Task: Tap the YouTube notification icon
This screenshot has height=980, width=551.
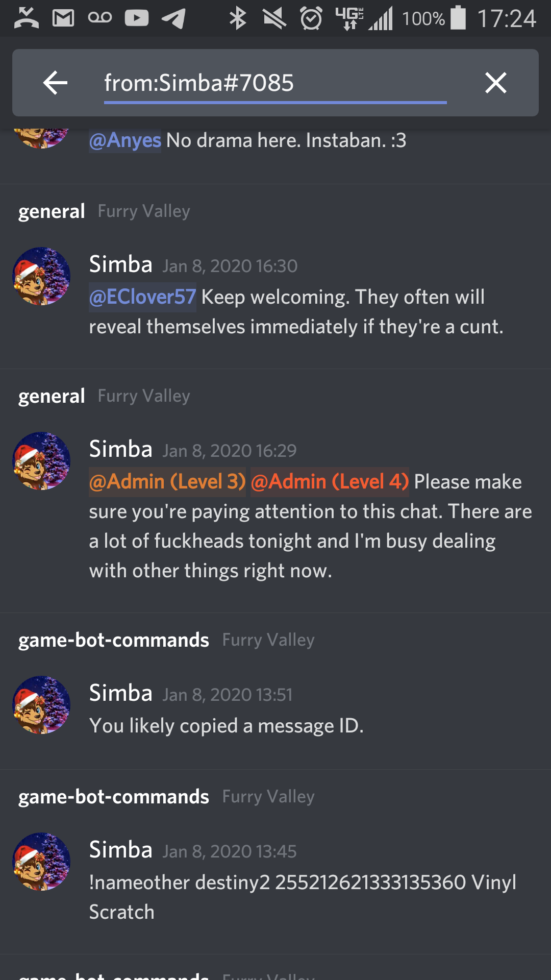Action: coord(137,18)
